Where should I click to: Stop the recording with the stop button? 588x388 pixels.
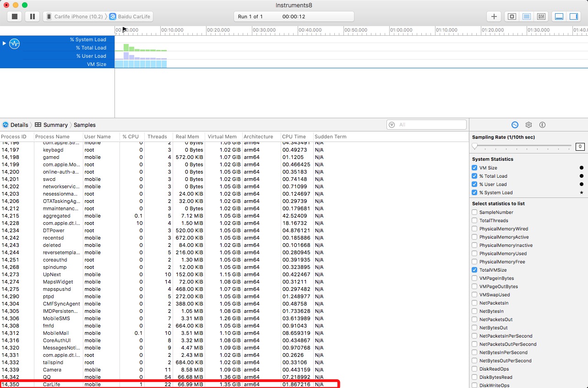coord(15,16)
